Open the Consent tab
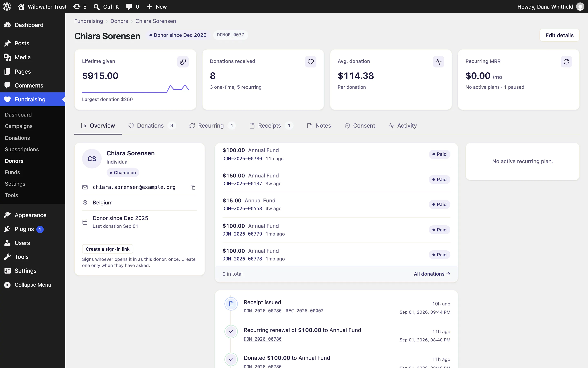Screen dimensions: 588x368 point(360,126)
